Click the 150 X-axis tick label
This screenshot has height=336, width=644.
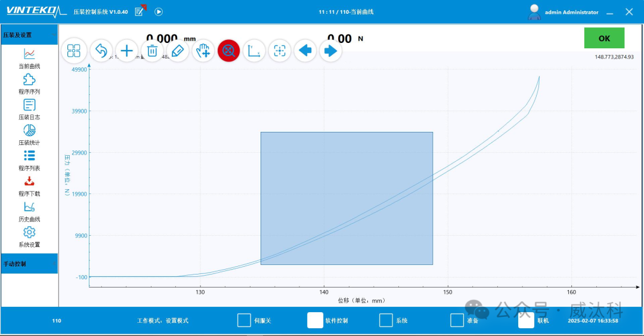click(447, 292)
